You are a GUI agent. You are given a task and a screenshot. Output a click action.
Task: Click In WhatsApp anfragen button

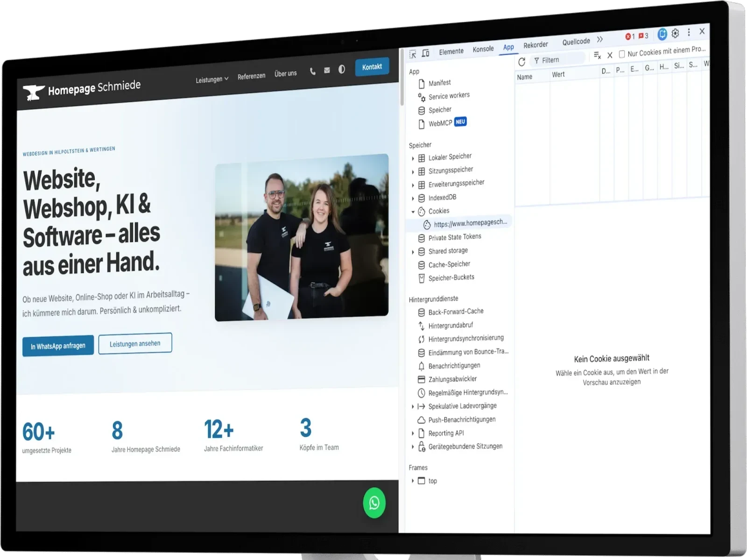coord(58,346)
